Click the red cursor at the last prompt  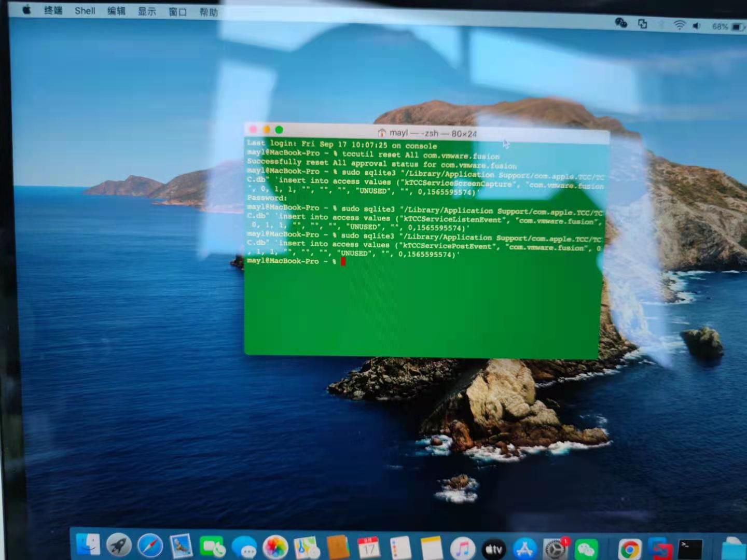(343, 261)
